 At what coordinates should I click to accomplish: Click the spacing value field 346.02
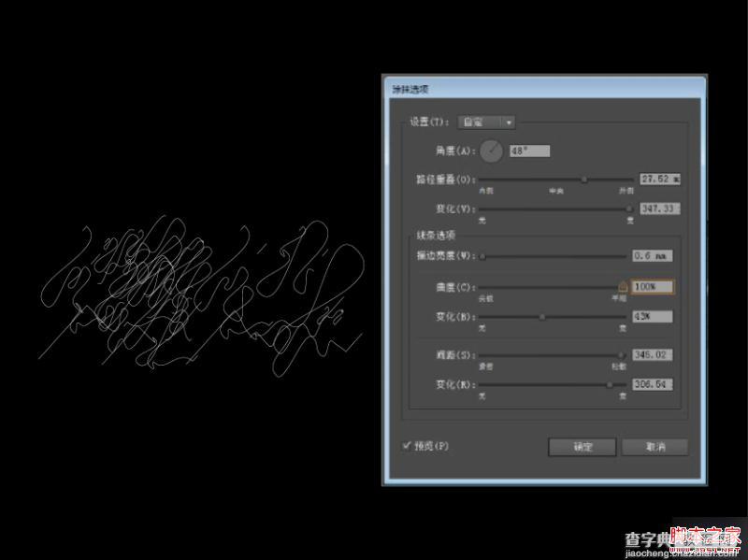click(x=652, y=355)
